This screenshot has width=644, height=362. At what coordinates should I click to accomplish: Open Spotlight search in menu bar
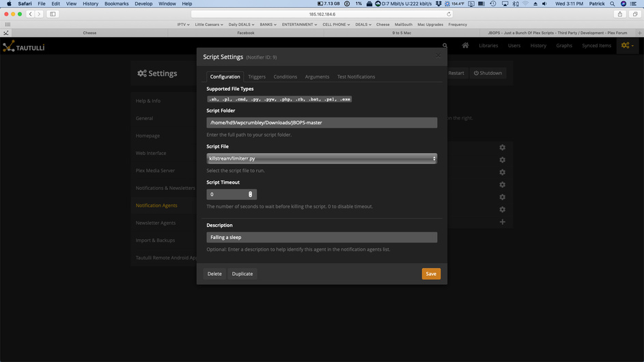[x=613, y=3]
